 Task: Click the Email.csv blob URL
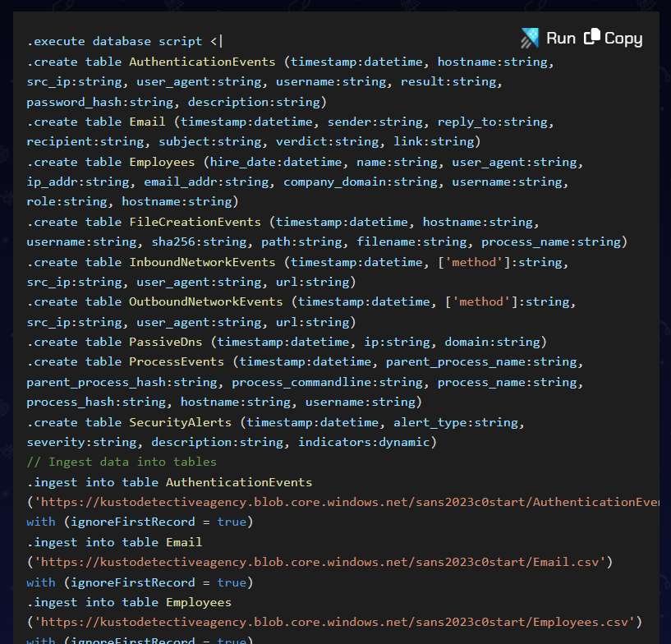tap(324, 562)
